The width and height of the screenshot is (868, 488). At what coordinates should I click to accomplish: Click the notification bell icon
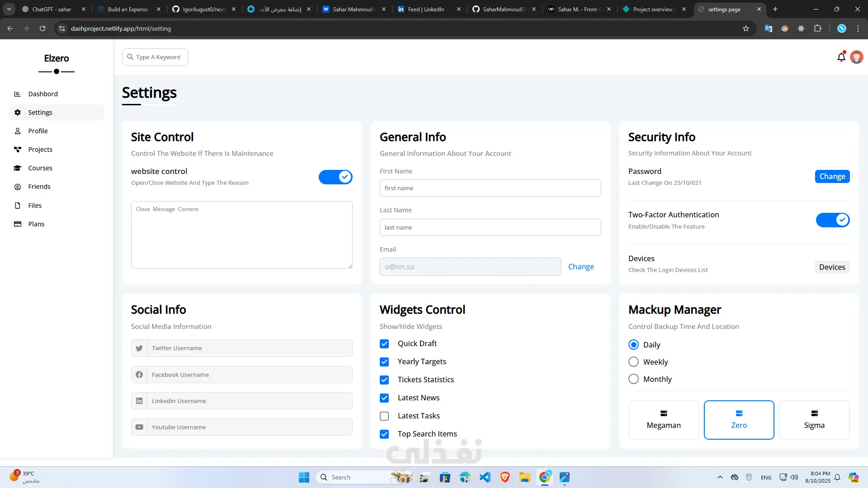point(841,57)
